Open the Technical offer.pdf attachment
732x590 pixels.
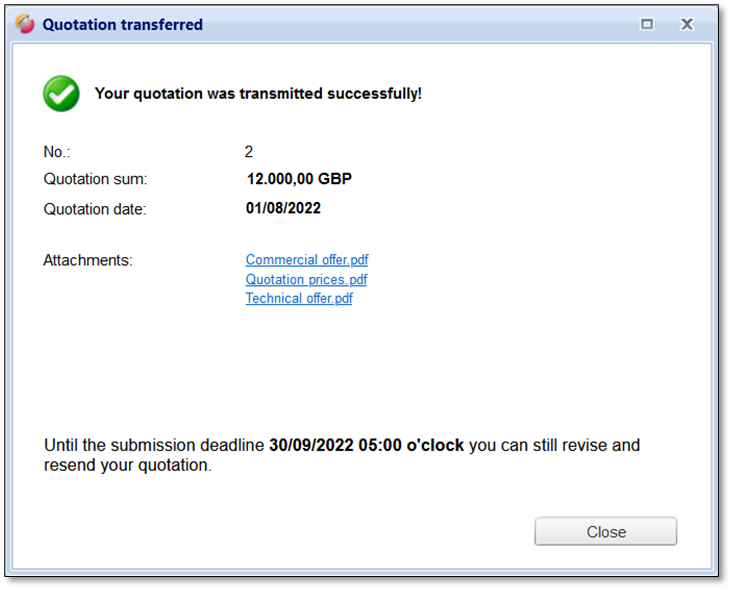[x=299, y=298]
